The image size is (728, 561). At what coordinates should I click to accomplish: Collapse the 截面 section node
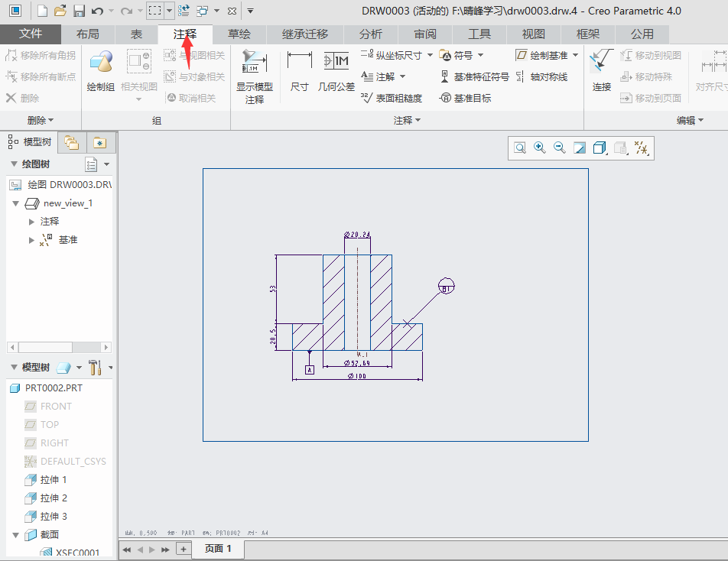click(16, 535)
